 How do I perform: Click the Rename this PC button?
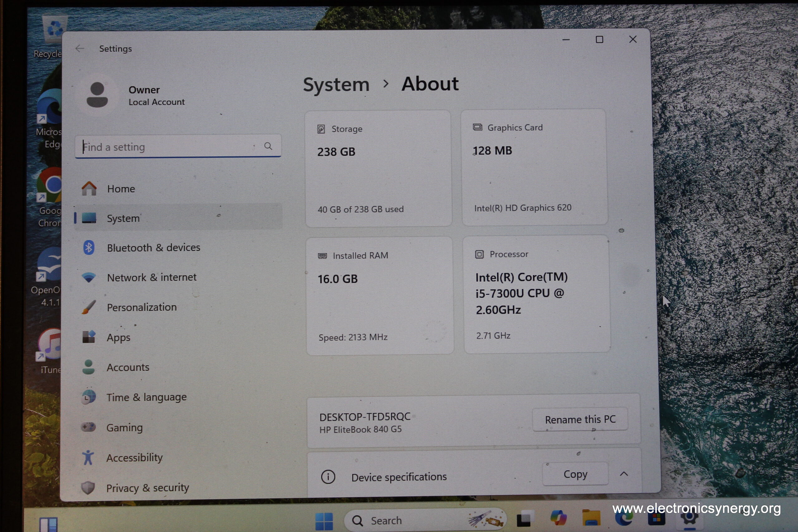pos(580,419)
